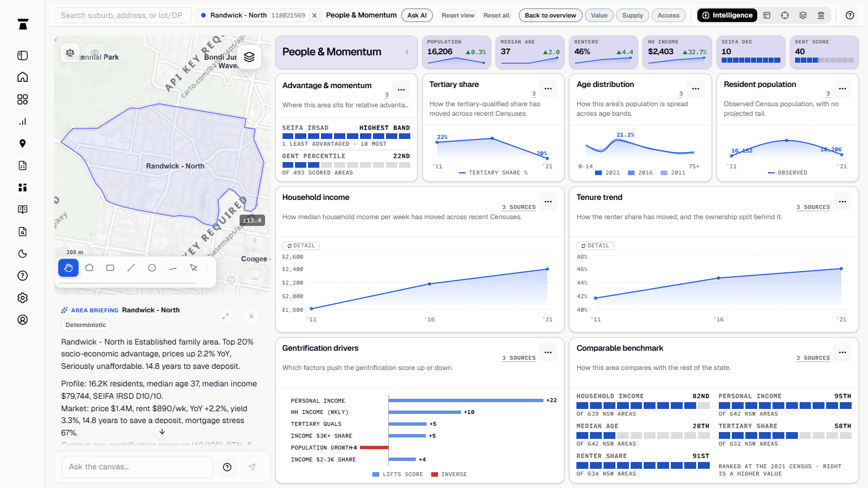
Task: Open the dashboard blocks icon in sidebar
Action: pos(23,188)
